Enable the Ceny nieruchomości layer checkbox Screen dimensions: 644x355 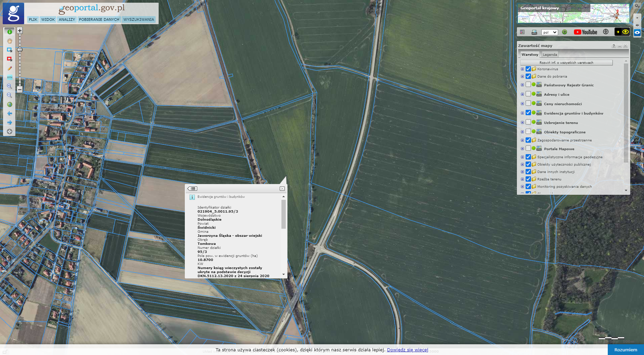[x=528, y=103]
